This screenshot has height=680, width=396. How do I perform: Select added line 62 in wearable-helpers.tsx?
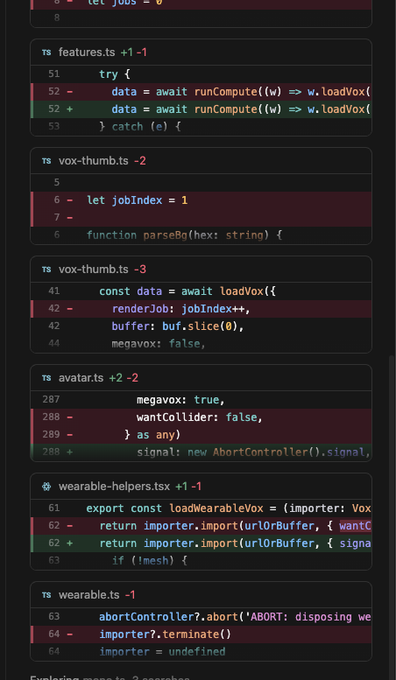(x=201, y=543)
